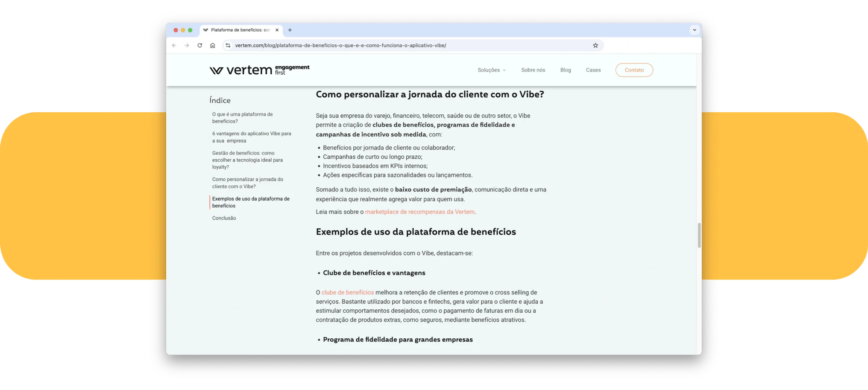Open 'marketplace de recompensas da Vertem' link
This screenshot has height=390, width=868.
(x=419, y=212)
